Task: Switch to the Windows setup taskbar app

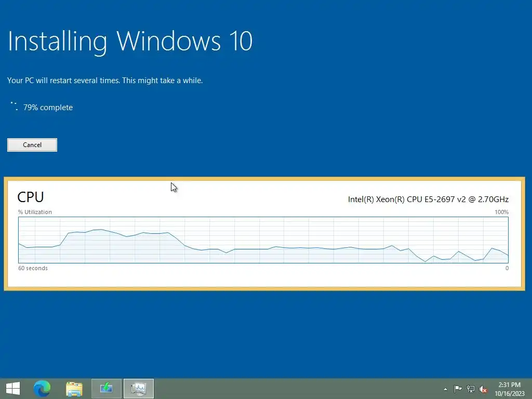Action: 106,389
